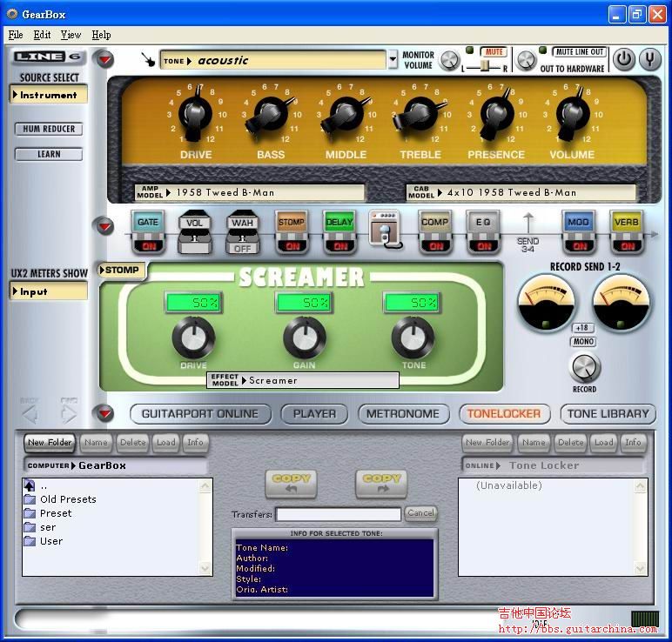Click the guitar icon beside tone name
Image resolution: width=672 pixels, height=642 pixels.
149,60
